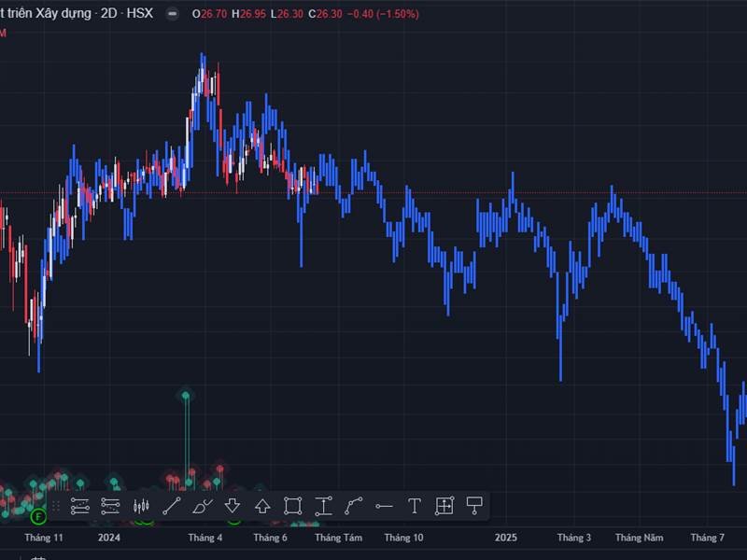The height and width of the screenshot is (560, 747).
Task: Select the trend line drawing tool
Action: [x=171, y=506]
